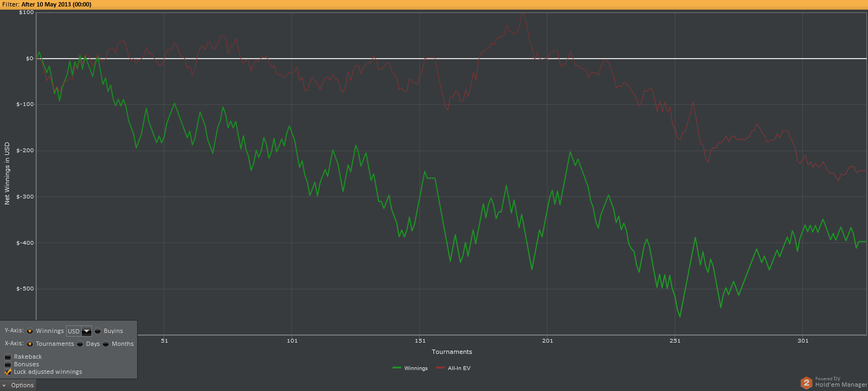Viewport: 868px width, 391px height.
Task: Uncheck Luck adjusted winnings
Action: (8, 372)
